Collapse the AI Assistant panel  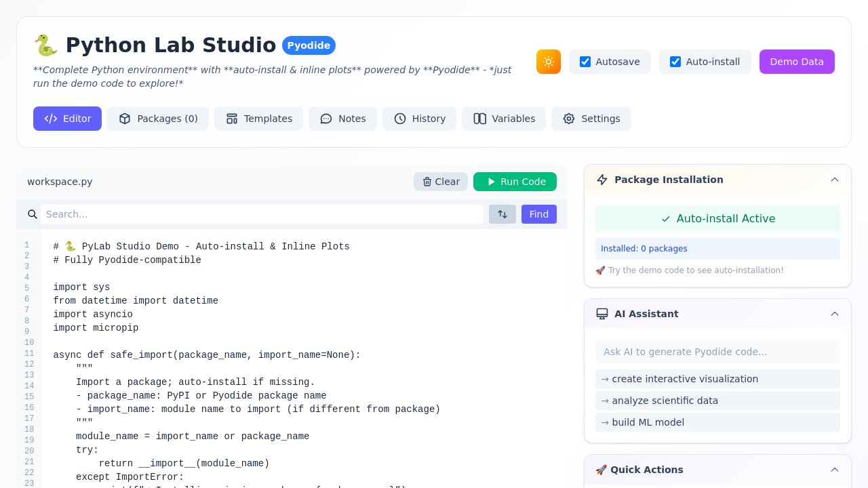[x=835, y=314]
